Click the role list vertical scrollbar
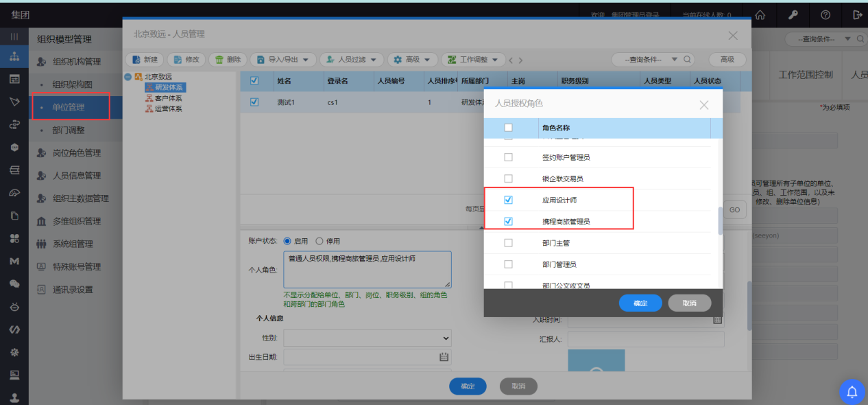This screenshot has height=405, width=868. tap(719, 221)
